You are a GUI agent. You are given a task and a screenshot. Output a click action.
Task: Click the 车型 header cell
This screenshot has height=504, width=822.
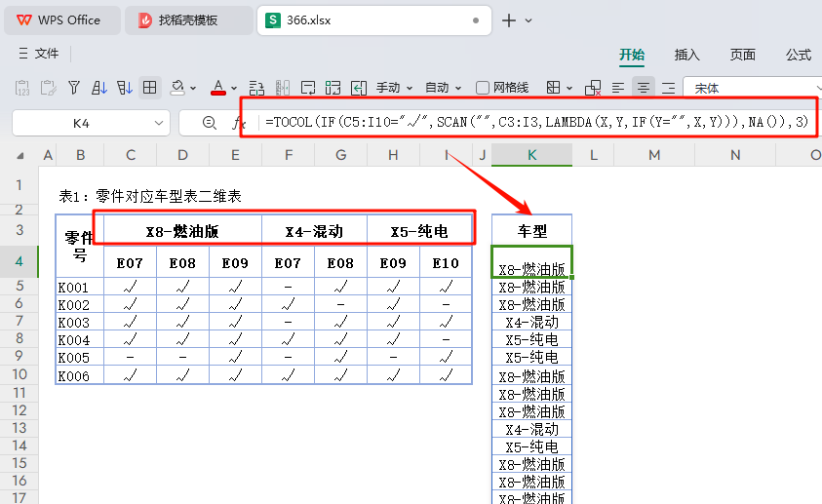[x=531, y=230]
